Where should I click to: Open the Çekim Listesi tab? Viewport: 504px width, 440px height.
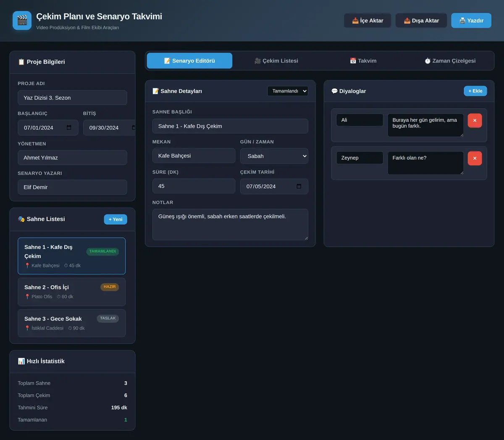276,61
